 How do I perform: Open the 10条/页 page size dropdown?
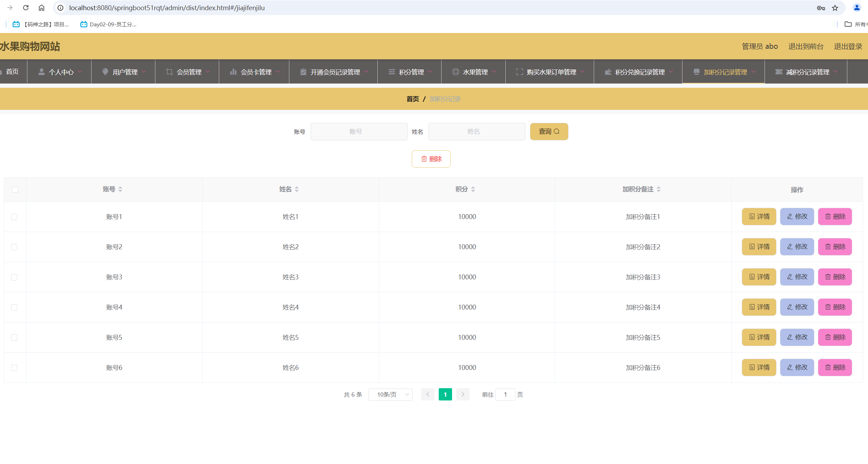pyautogui.click(x=390, y=395)
